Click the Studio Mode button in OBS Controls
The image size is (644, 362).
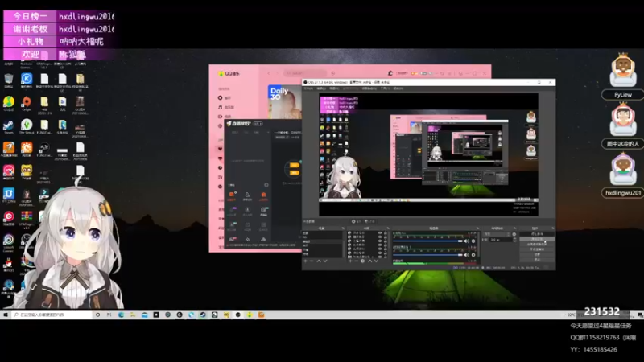(537, 249)
